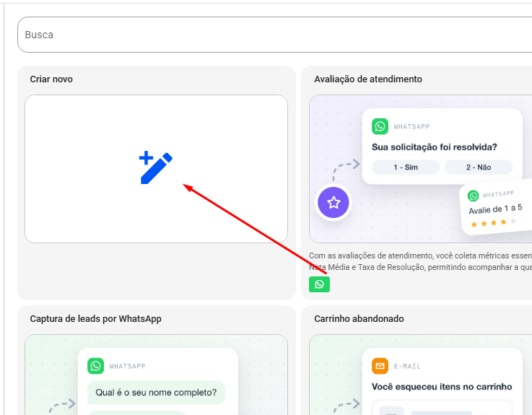This screenshot has width=532, height=415.
Task: Select the '1 - Sim' option
Action: (x=406, y=167)
